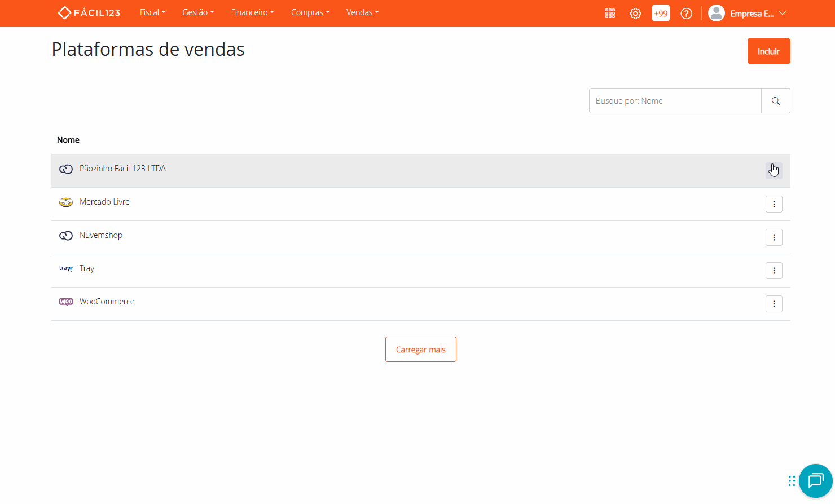Click the WooCommerce logo icon
The height and width of the screenshot is (504, 835).
click(x=66, y=302)
